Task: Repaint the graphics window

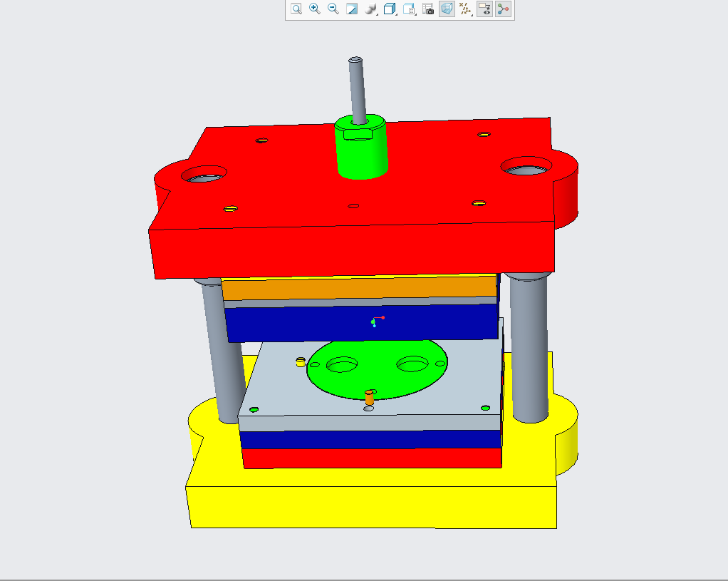Action: 352,9
